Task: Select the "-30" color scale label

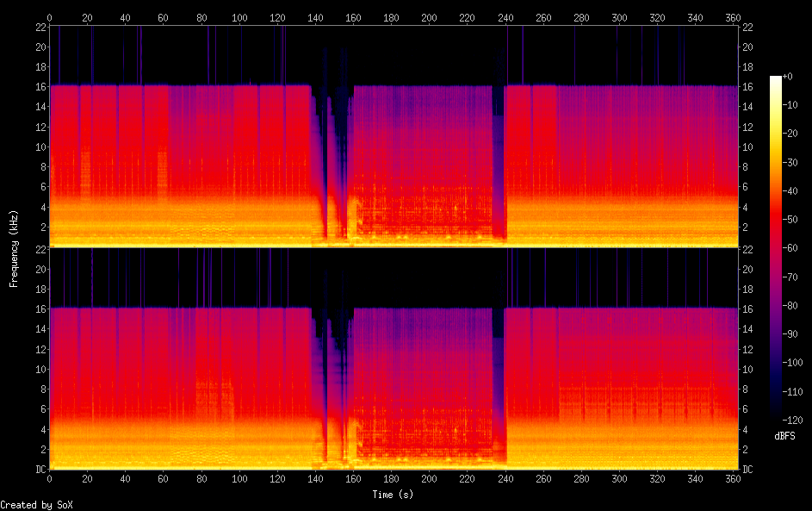Action: [x=790, y=162]
